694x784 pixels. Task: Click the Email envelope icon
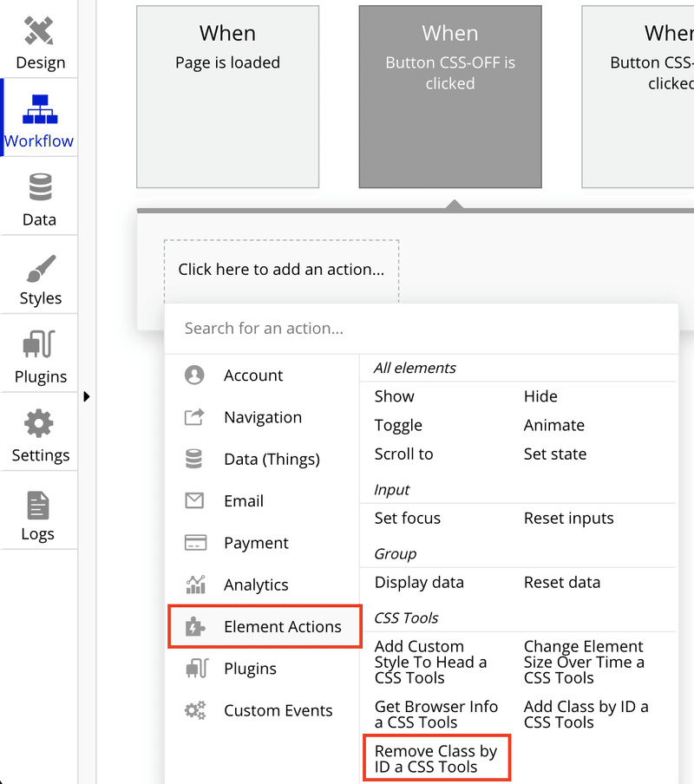point(194,500)
